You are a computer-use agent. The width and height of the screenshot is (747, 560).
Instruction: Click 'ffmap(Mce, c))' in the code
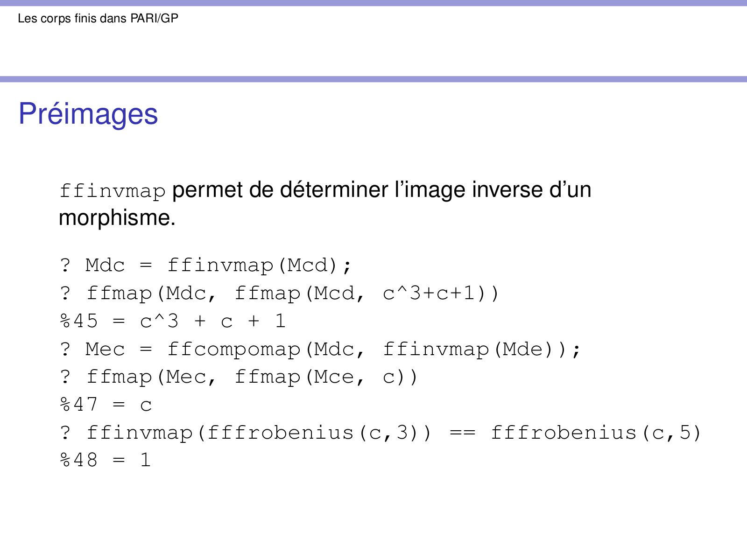326,377
